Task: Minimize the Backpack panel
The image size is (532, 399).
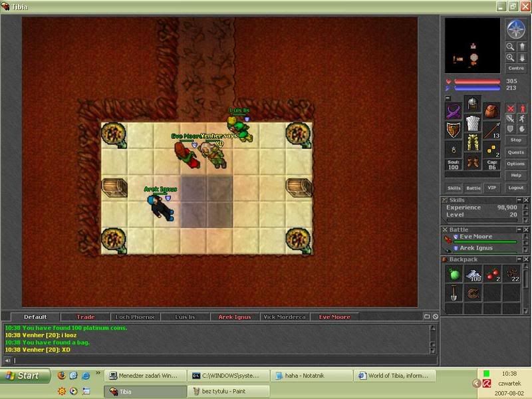Action: [x=519, y=259]
